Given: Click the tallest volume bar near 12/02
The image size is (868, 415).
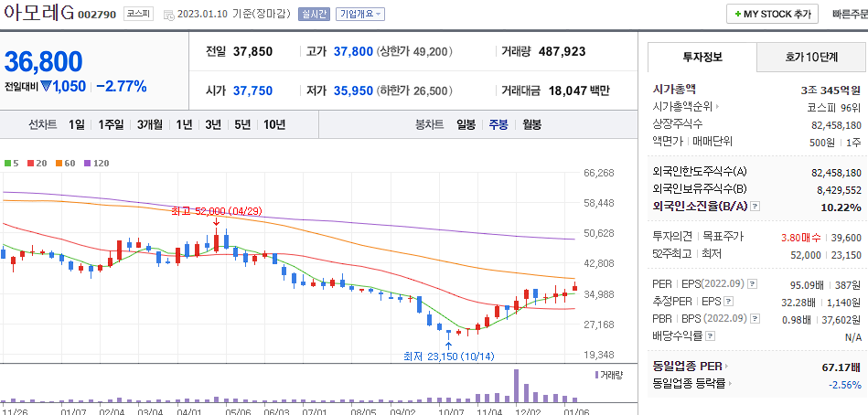Looking at the screenshot, I should point(517,386).
